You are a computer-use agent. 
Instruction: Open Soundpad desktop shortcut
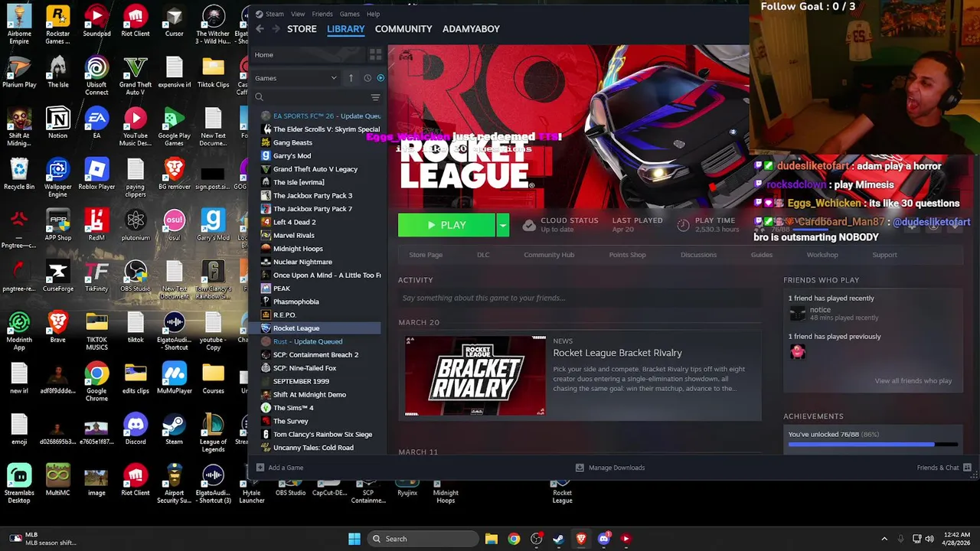pos(96,21)
